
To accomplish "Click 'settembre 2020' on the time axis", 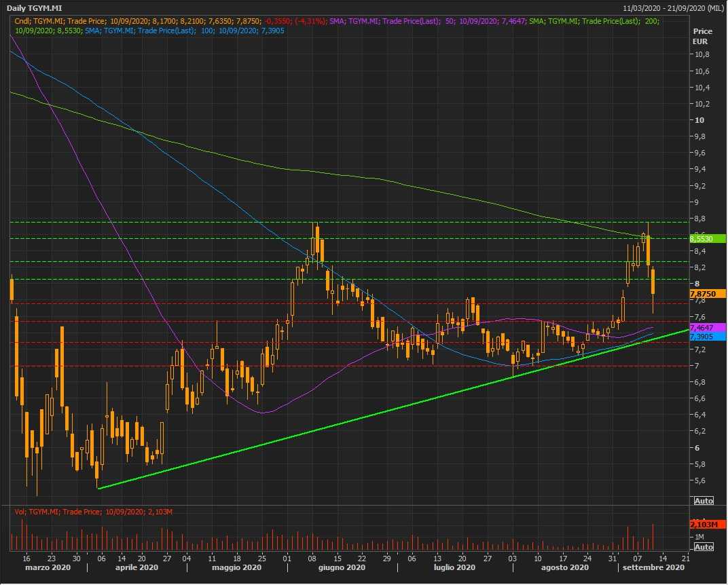I will click(655, 567).
